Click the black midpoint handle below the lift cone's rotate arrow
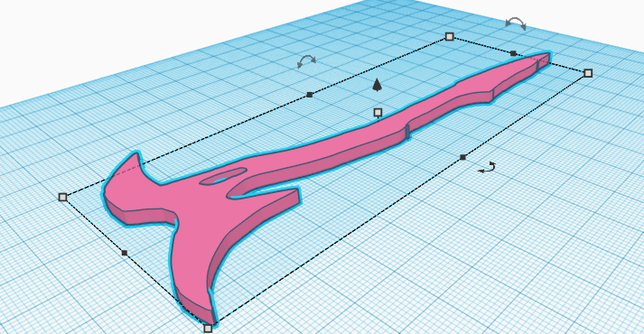This screenshot has width=644, height=334. pos(310,95)
